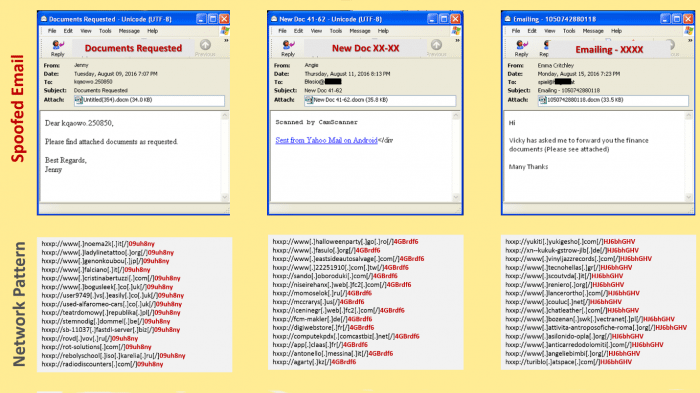Click Scanned by CamScanner text in message

[x=317, y=122]
